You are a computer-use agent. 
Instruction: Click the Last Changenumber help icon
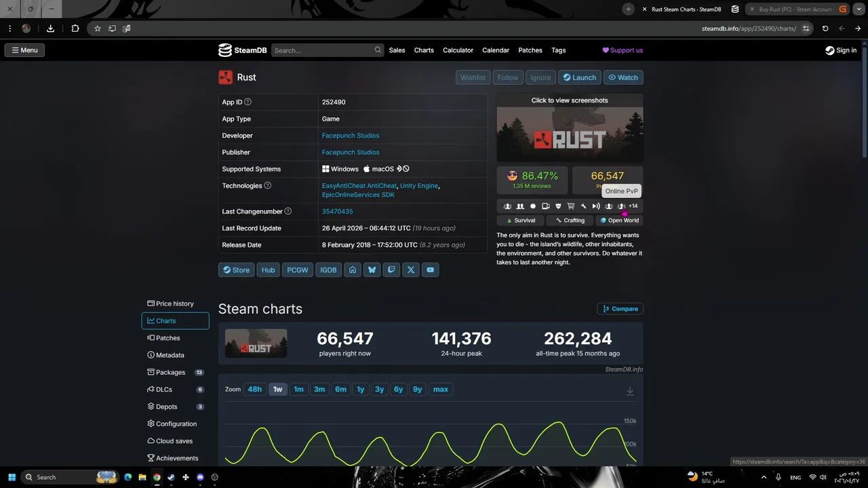(288, 211)
